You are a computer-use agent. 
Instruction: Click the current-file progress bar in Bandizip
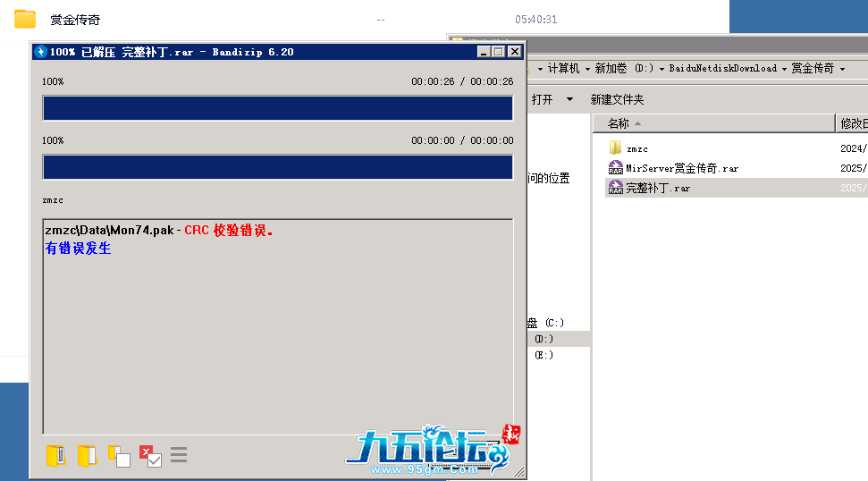(278, 167)
